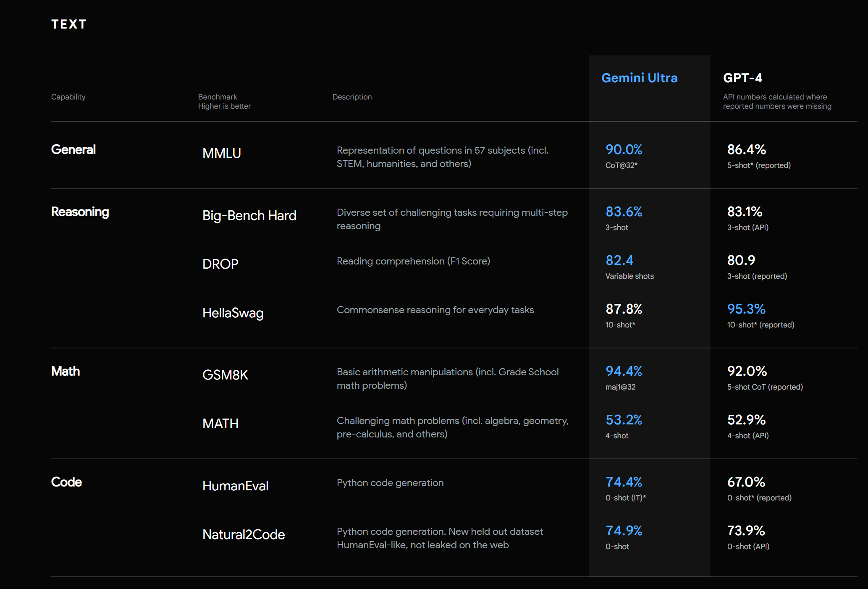
Task: Click the DROP benchmark label
Action: (220, 264)
